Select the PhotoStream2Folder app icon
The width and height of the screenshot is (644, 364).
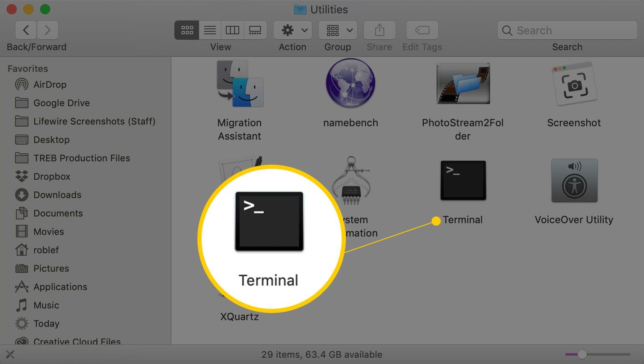coord(463,84)
